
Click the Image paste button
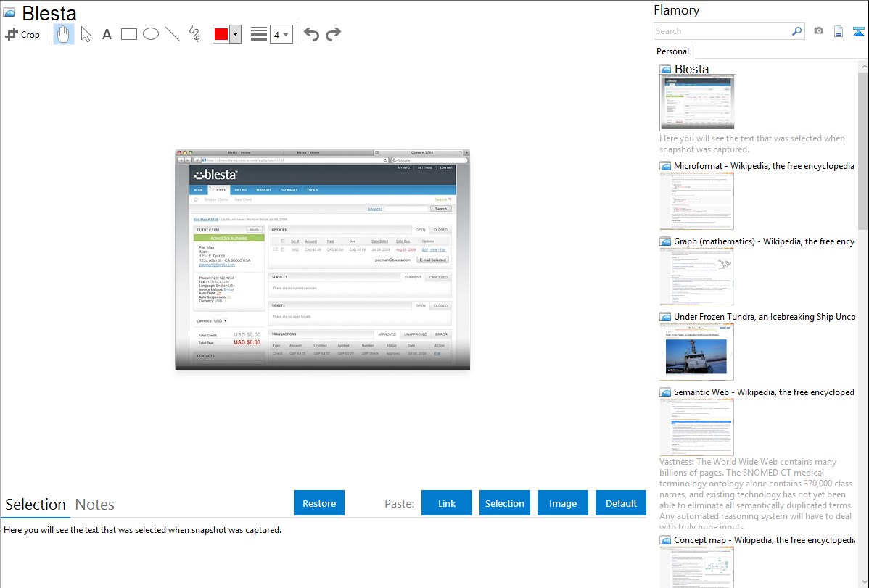click(x=563, y=503)
